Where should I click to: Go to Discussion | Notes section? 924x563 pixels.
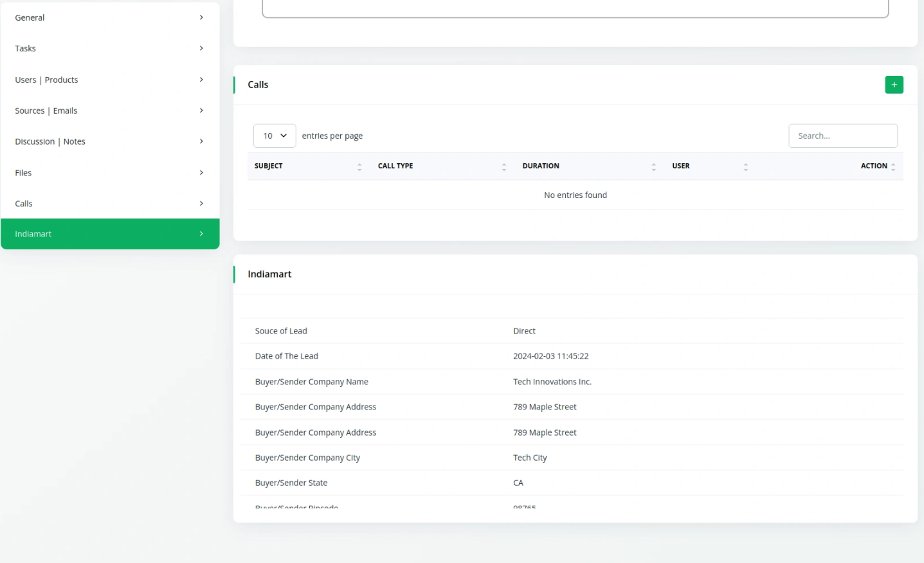point(110,141)
